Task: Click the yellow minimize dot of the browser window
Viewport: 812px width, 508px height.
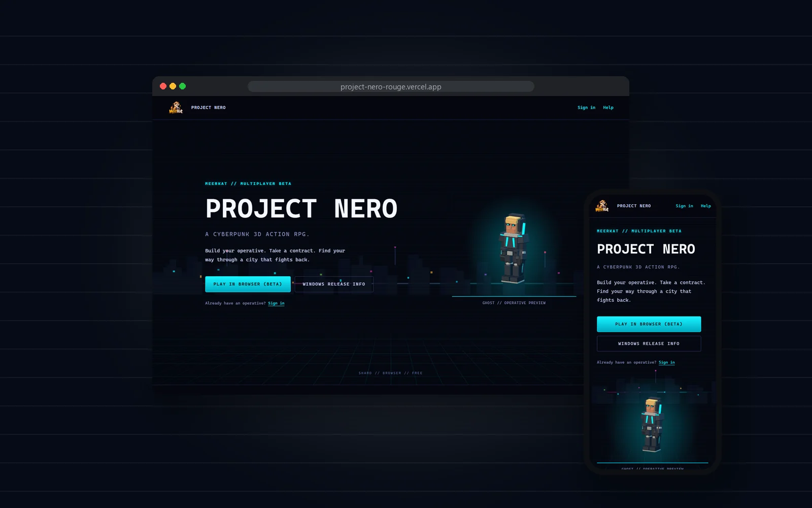Action: pyautogui.click(x=173, y=86)
